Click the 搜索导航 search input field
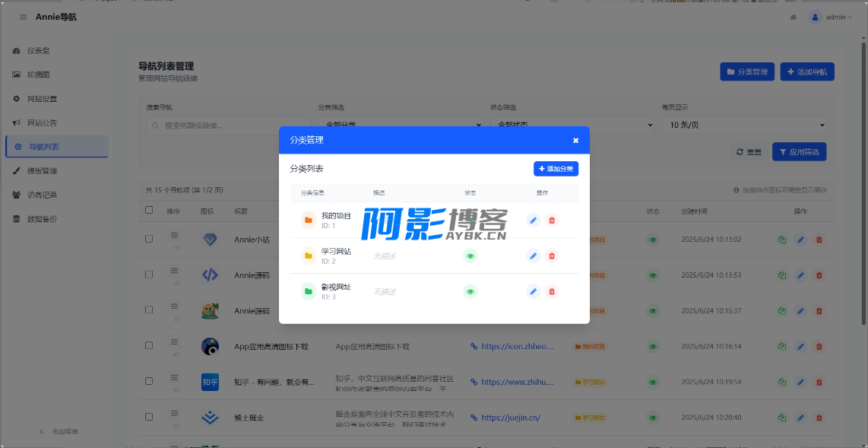The width and height of the screenshot is (868, 448). [227, 126]
